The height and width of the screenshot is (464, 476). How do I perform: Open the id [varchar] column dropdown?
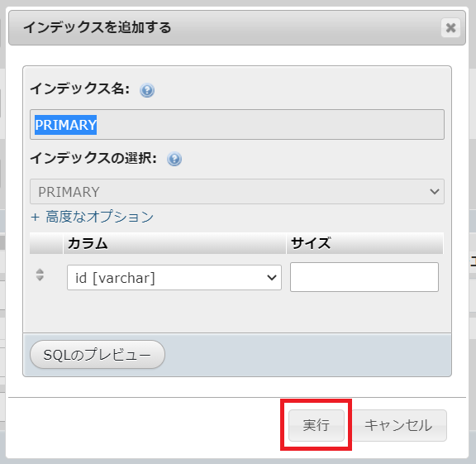tap(174, 277)
